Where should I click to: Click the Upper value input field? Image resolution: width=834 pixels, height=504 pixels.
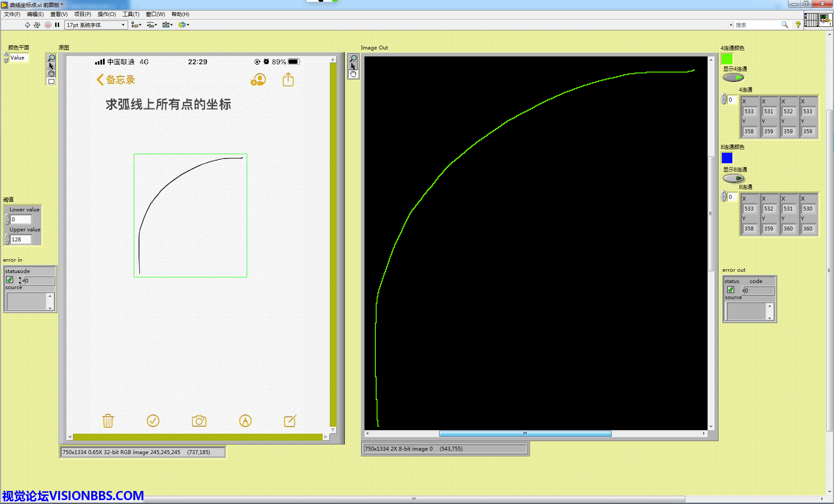click(x=20, y=239)
